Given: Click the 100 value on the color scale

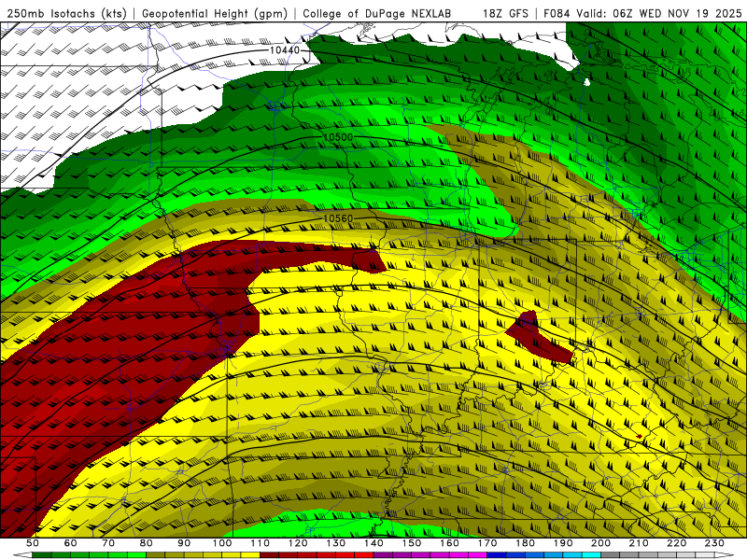Looking at the screenshot, I should click(x=222, y=543).
